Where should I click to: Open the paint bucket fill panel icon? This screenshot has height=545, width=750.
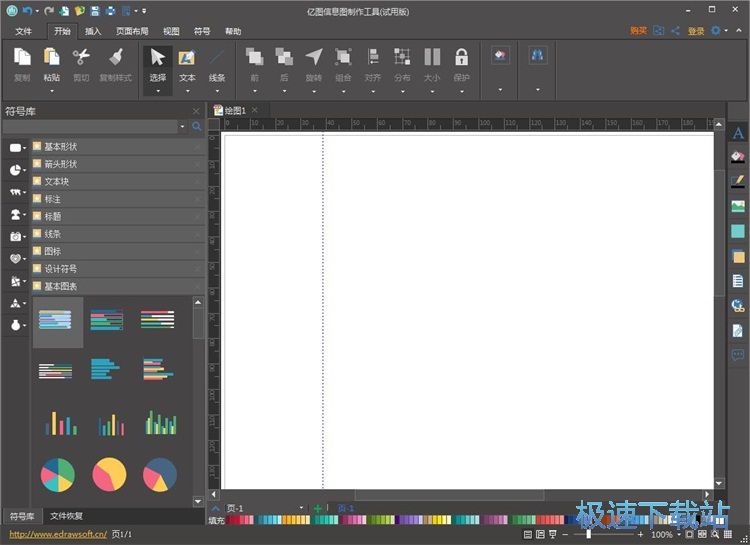tap(738, 157)
